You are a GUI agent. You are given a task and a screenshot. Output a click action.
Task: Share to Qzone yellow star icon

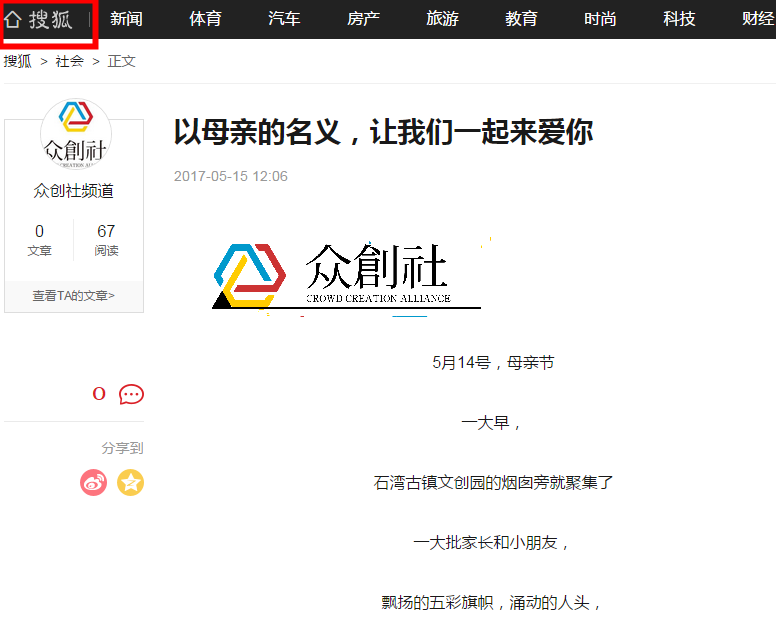(131, 482)
